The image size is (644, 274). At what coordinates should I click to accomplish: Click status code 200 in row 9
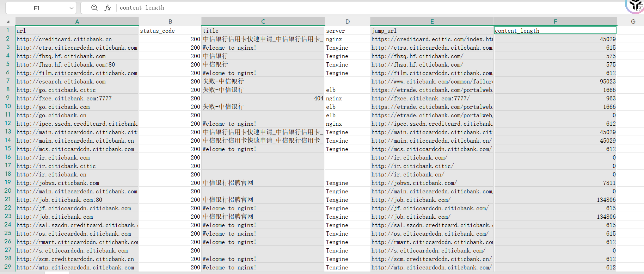[x=170, y=98]
